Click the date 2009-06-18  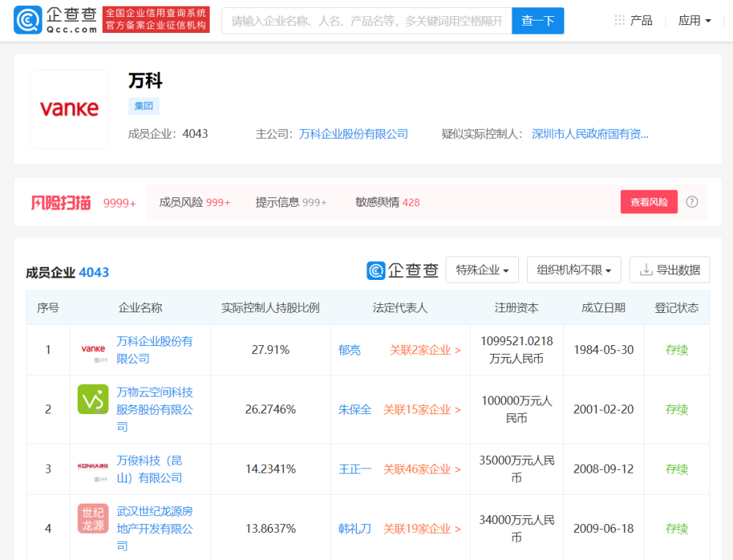[603, 528]
